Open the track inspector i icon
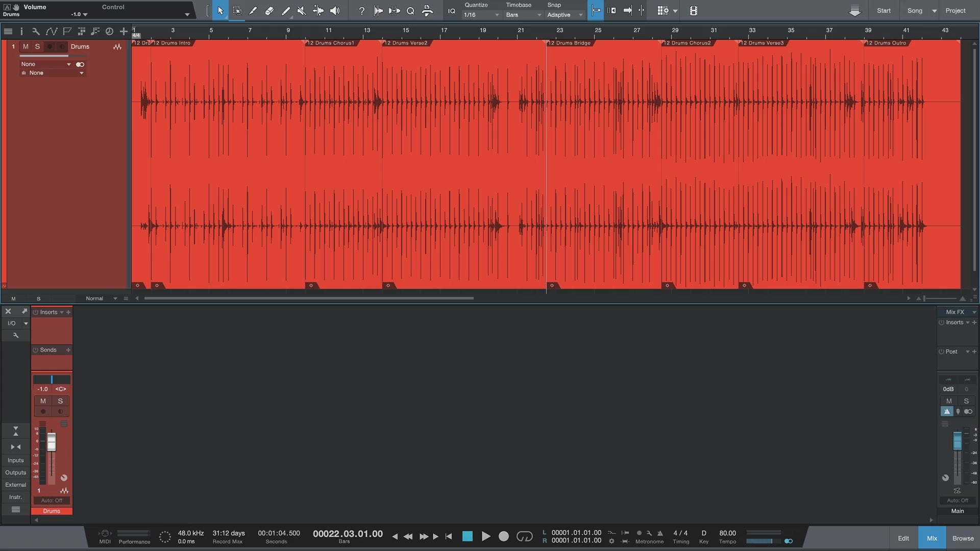 pos(21,31)
